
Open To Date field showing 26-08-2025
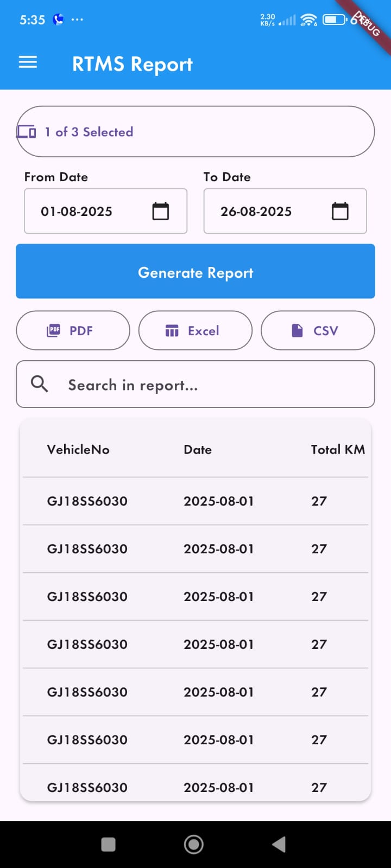[x=266, y=211]
